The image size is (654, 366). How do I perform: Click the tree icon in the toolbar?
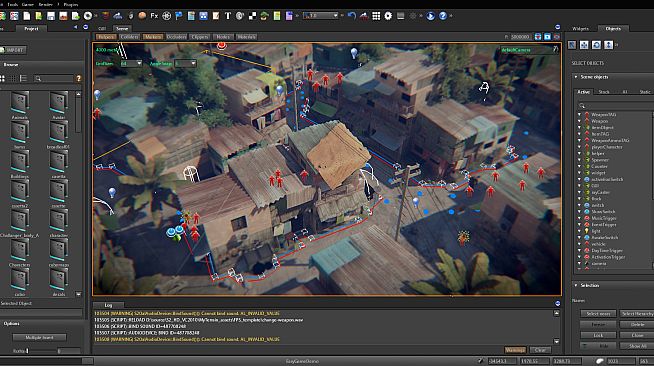click(x=264, y=16)
